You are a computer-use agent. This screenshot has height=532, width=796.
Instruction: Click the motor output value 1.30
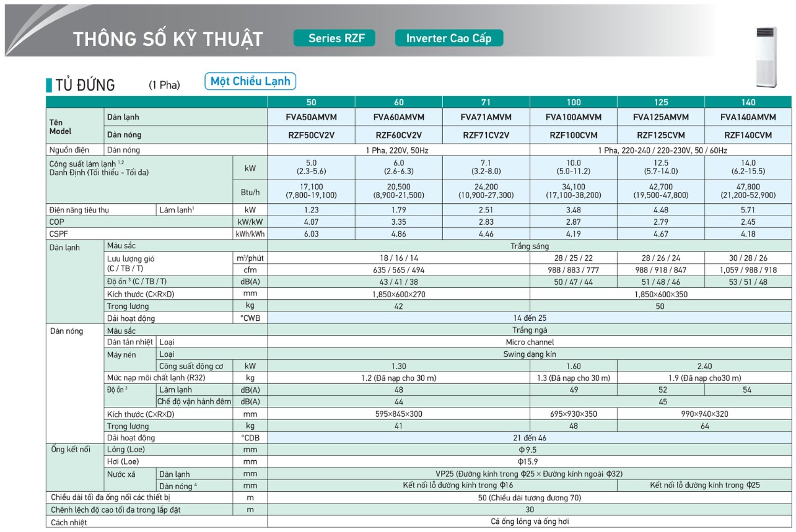pos(398,366)
